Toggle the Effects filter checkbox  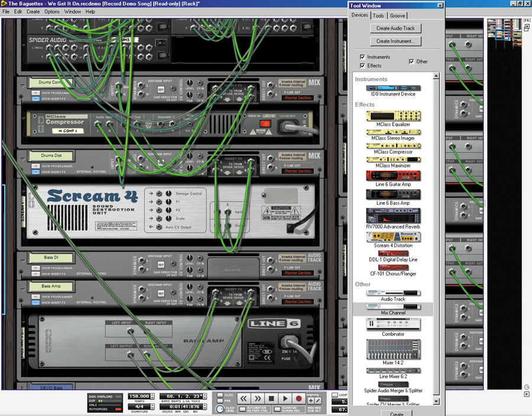[x=362, y=66]
